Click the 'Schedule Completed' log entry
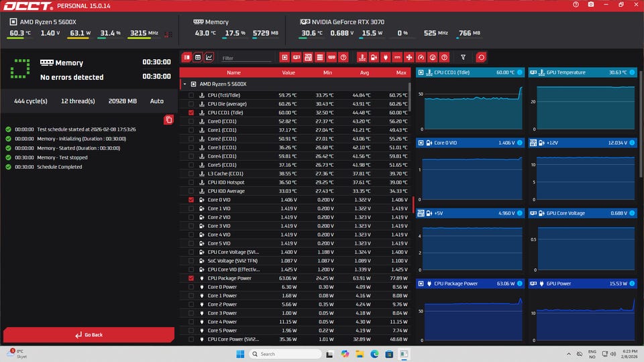Screen dimensions: 644x362 (x=60, y=167)
